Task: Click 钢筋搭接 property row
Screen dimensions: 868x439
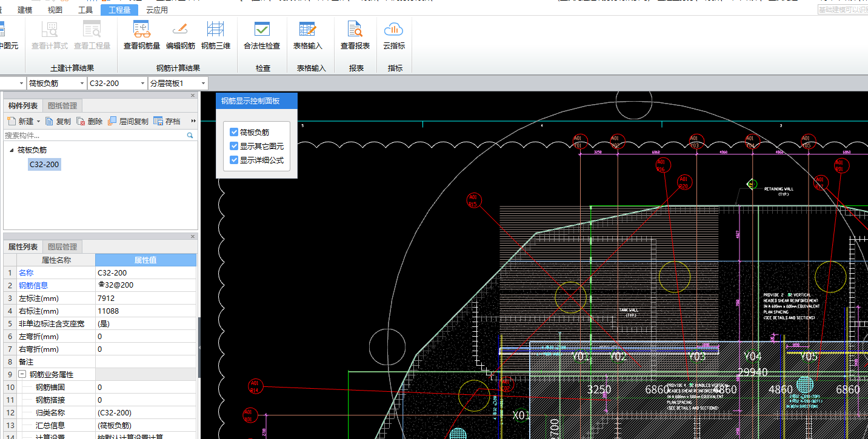Action: click(x=100, y=400)
